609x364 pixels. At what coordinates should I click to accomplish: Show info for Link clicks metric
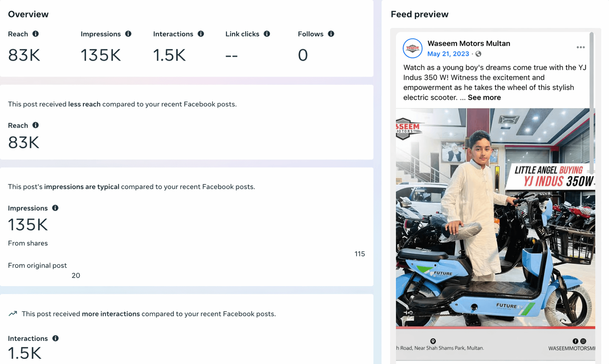click(x=267, y=34)
